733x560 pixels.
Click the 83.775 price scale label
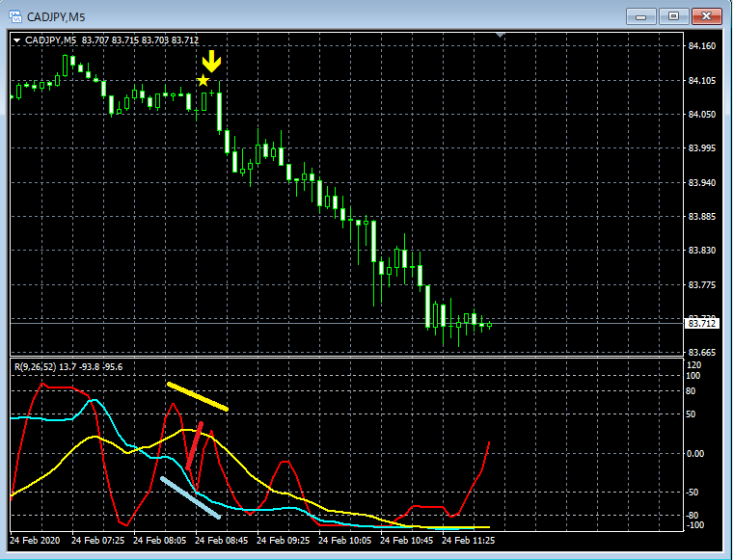[702, 285]
